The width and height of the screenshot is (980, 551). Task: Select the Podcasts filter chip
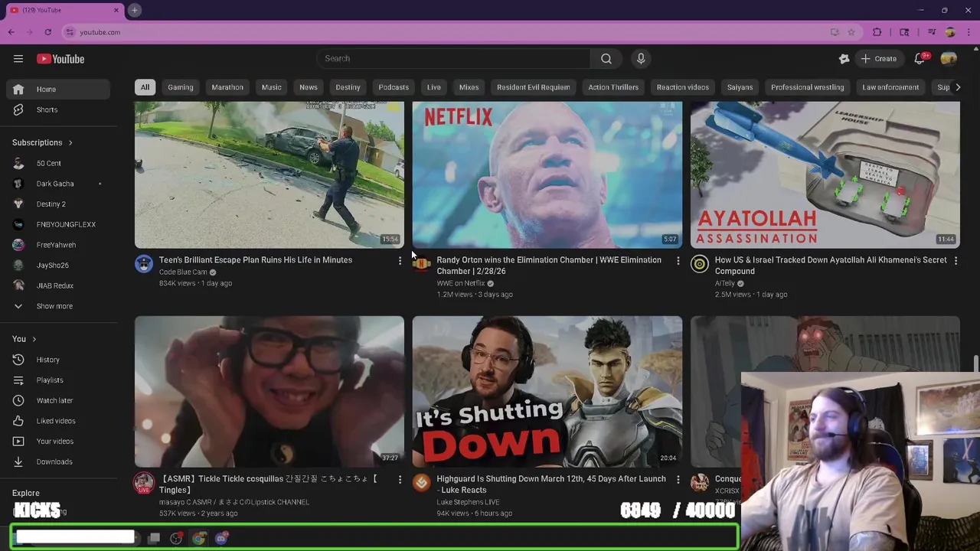click(x=394, y=87)
